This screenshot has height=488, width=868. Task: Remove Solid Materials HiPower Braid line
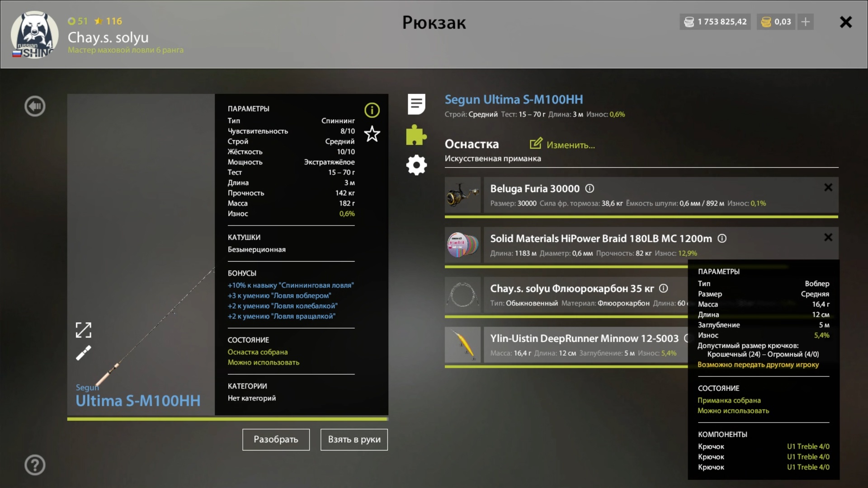pyautogui.click(x=828, y=237)
